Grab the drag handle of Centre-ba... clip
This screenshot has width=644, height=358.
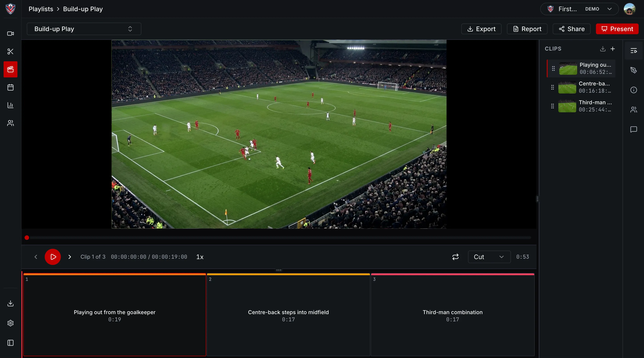point(553,87)
